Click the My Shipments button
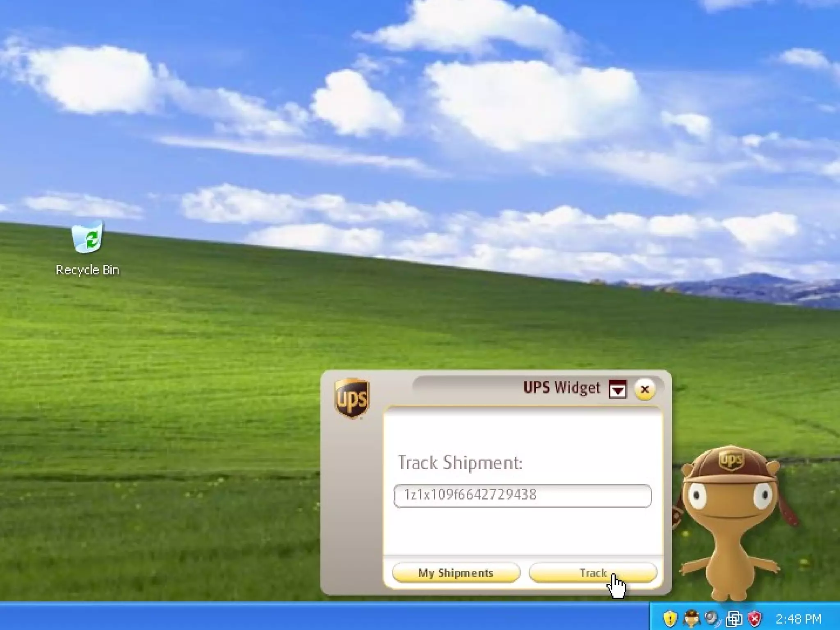This screenshot has width=840, height=630. click(x=456, y=573)
